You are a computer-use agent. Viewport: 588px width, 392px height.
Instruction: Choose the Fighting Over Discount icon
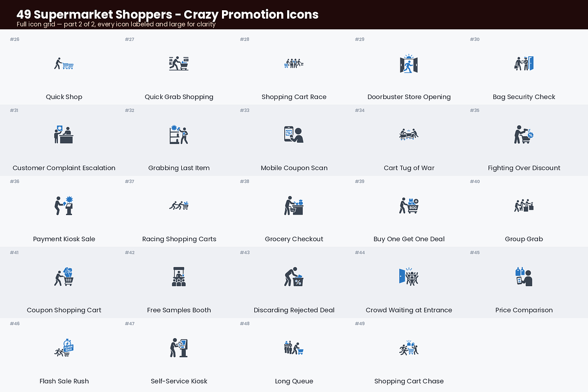pos(524,135)
